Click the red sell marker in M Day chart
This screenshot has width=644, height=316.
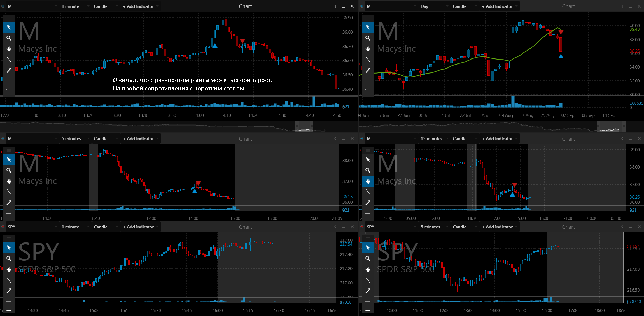pos(561,32)
